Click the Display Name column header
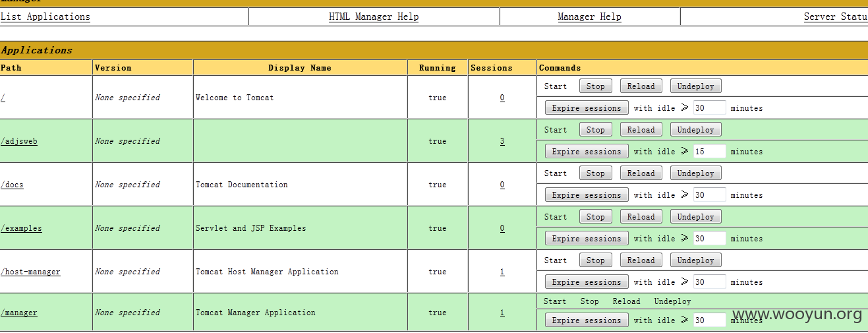This screenshot has width=868, height=333. coord(300,68)
